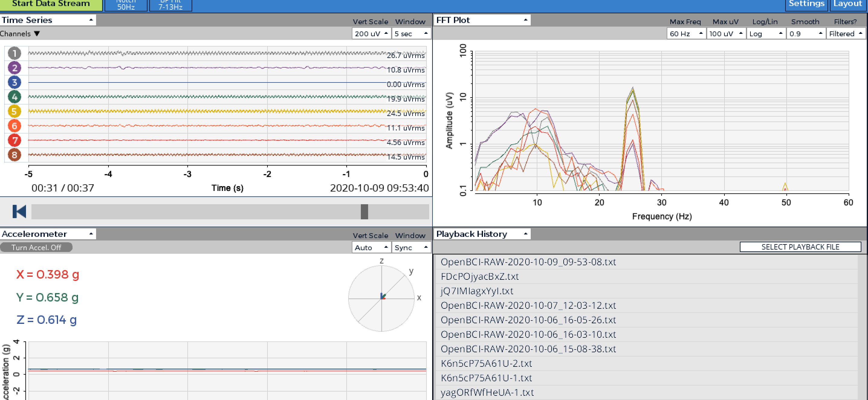Click channel 5's 24.5 uVrms value
This screenshot has width=868, height=400.
(x=406, y=114)
